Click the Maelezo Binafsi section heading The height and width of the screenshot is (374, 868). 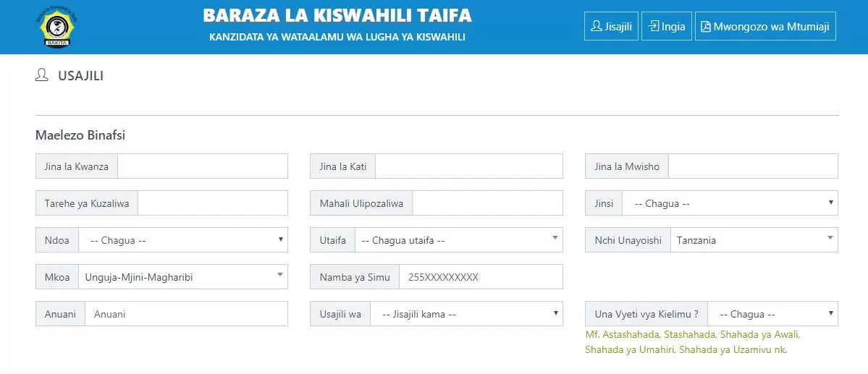tap(80, 135)
